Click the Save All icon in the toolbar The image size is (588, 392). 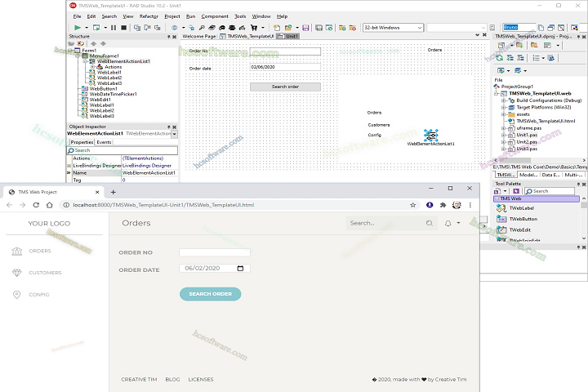318,28
